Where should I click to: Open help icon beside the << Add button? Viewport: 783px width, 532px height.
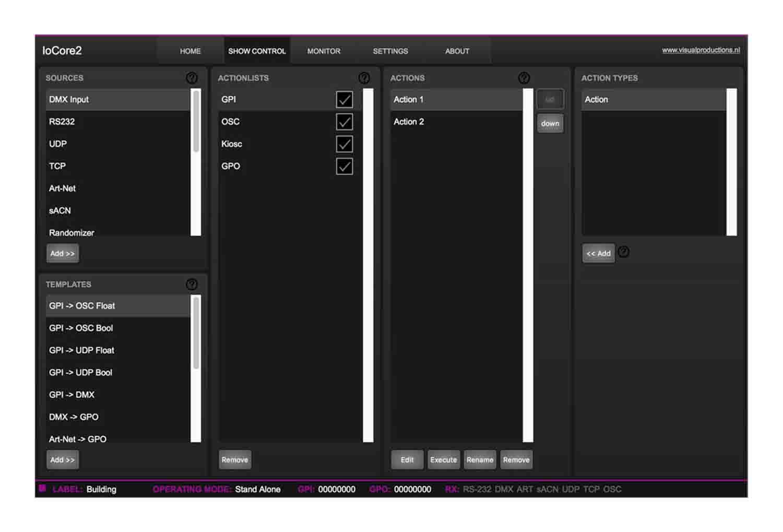click(623, 252)
